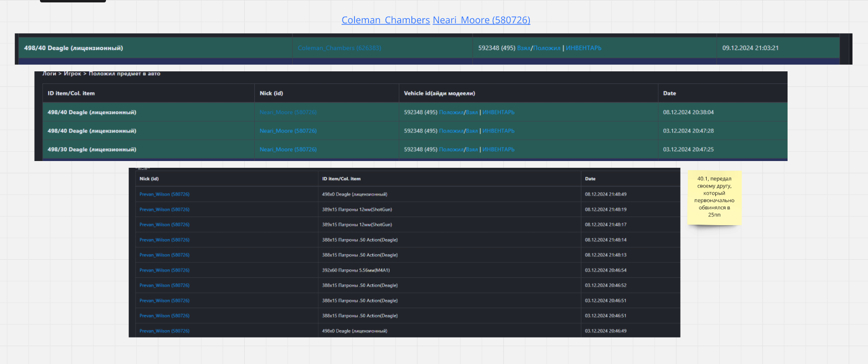The image size is (868, 364).
Task: Select the yellow sticky note
Action: [714, 197]
